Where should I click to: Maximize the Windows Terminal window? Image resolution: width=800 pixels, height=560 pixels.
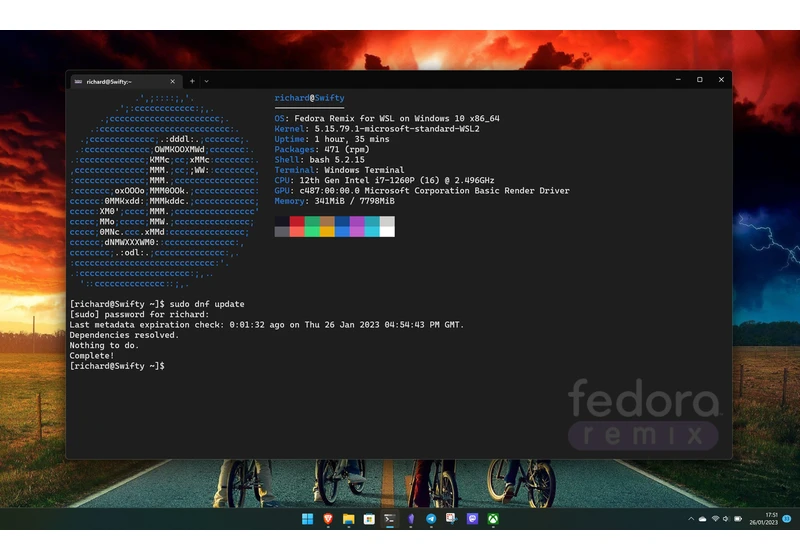pyautogui.click(x=699, y=80)
